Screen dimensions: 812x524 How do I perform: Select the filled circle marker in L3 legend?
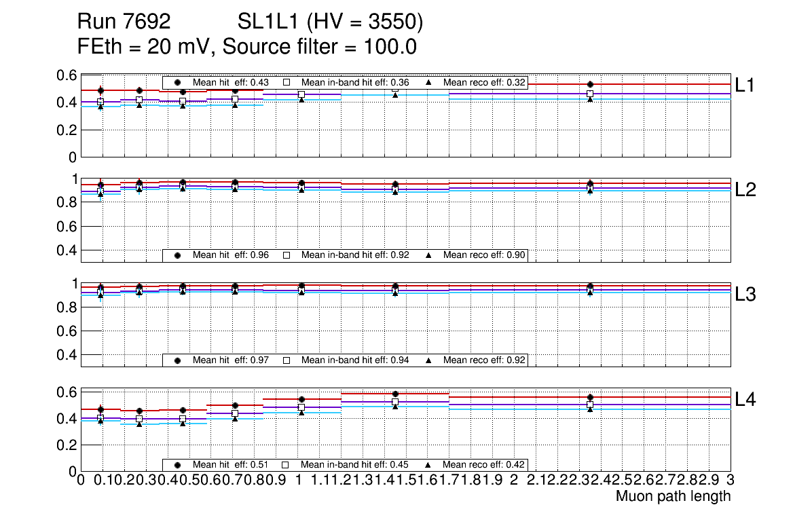(178, 360)
